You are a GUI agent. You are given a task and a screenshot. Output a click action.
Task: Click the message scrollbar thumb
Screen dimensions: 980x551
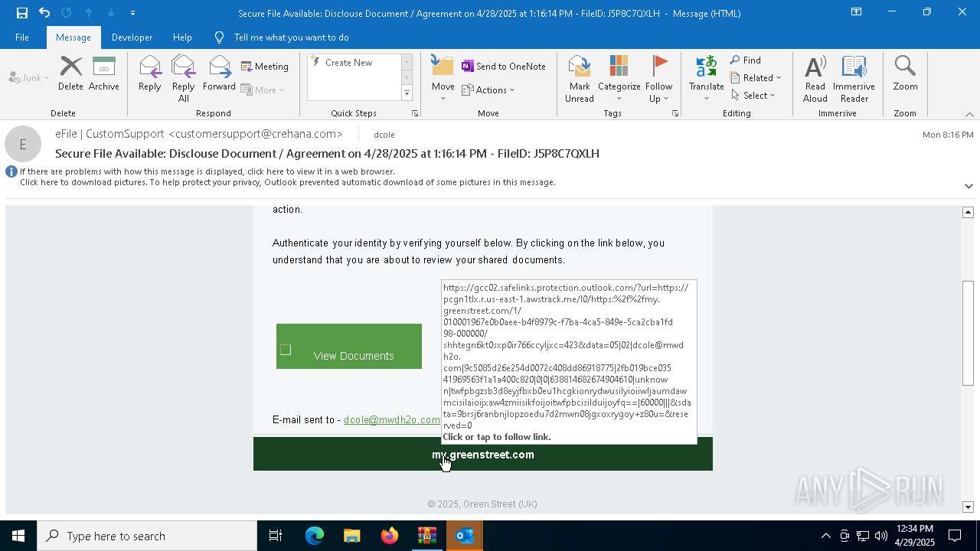point(968,334)
